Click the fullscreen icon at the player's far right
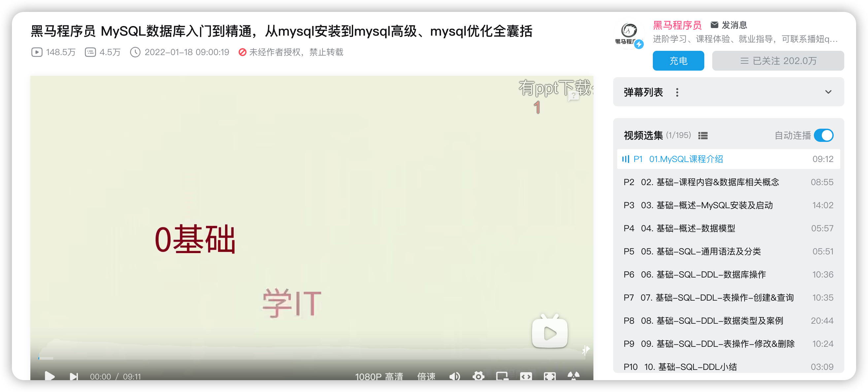Screen dimensions: 868x392 point(574,376)
